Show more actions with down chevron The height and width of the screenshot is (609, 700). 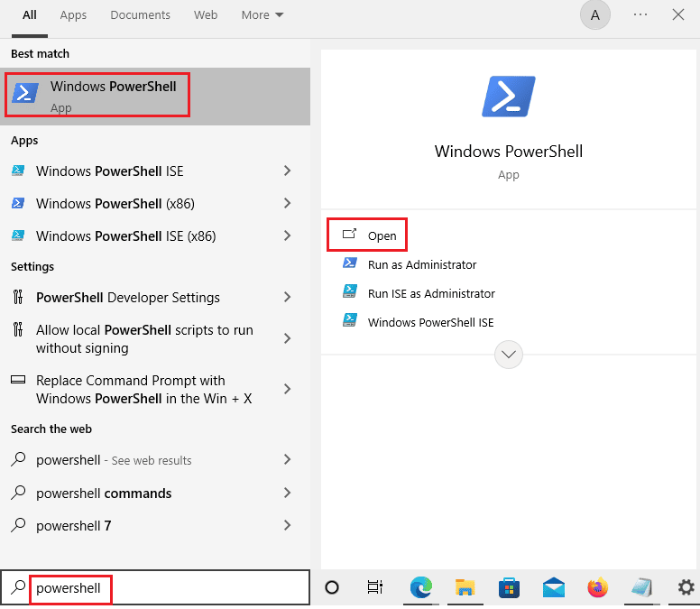coord(509,355)
